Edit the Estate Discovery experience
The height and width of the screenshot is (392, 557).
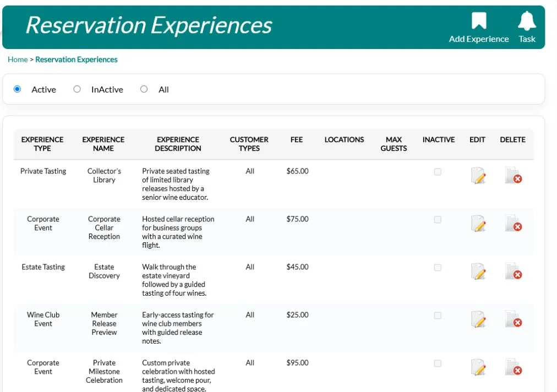pyautogui.click(x=478, y=271)
